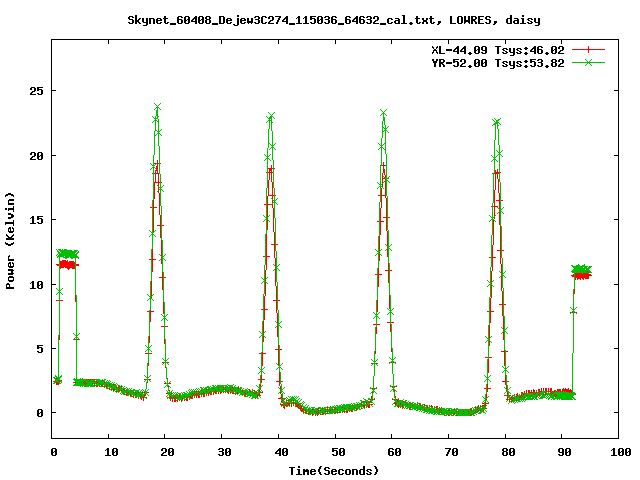Click the Power (Kelvin) y-axis label
The height and width of the screenshot is (480, 640).
(10, 241)
